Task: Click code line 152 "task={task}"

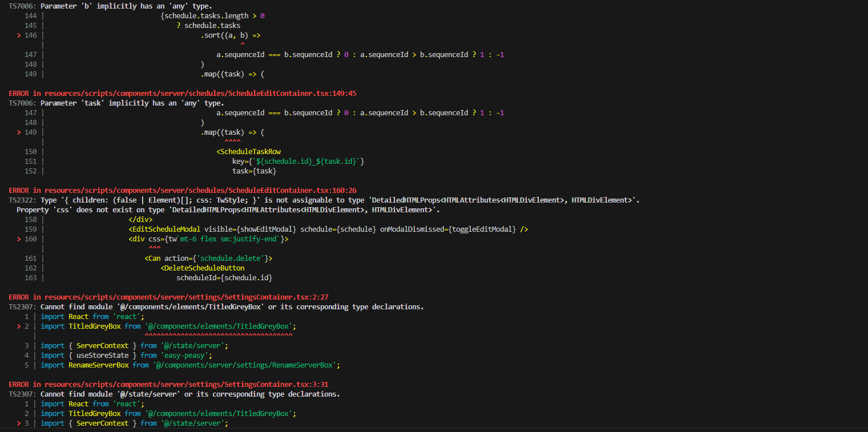Action: [255, 171]
